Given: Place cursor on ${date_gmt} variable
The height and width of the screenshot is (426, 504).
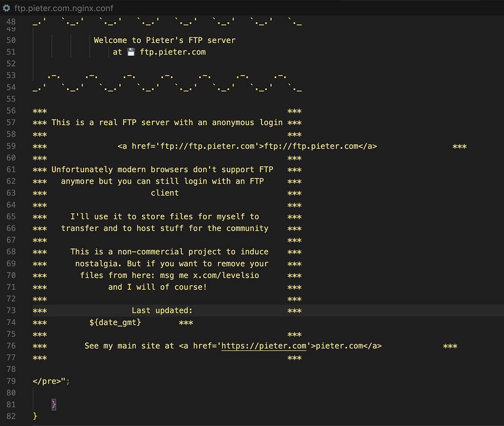Looking at the screenshot, I should 115,322.
